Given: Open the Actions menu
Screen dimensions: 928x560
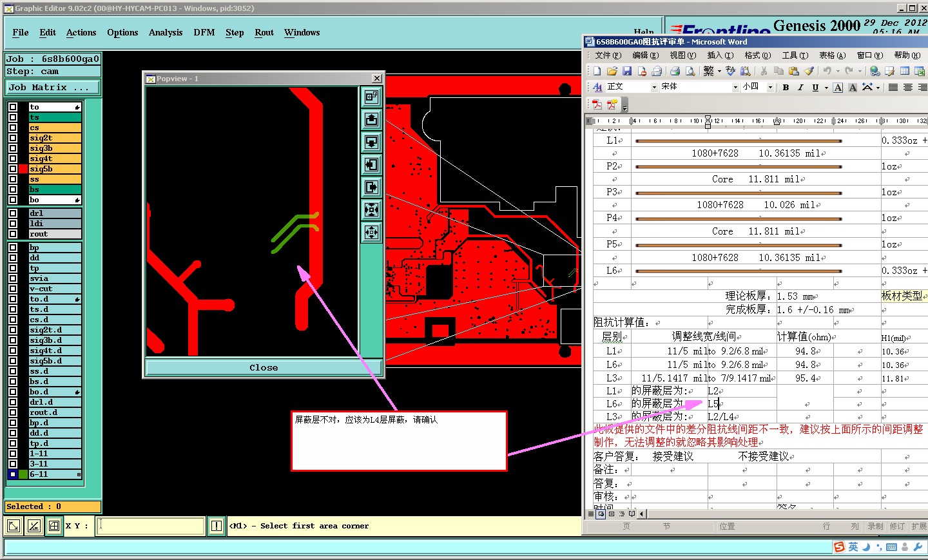Looking at the screenshot, I should 81,32.
